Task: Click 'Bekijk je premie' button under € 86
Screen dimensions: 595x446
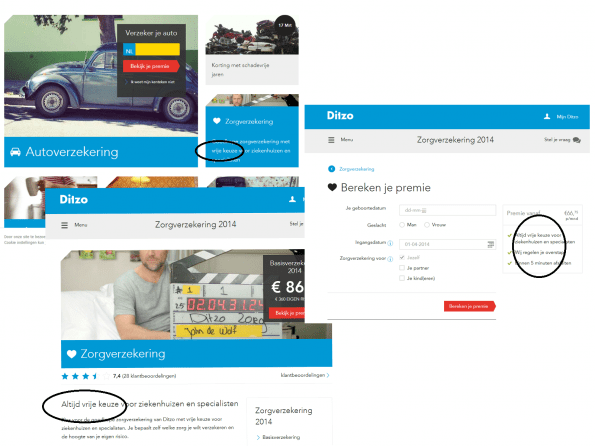Action: coord(287,313)
